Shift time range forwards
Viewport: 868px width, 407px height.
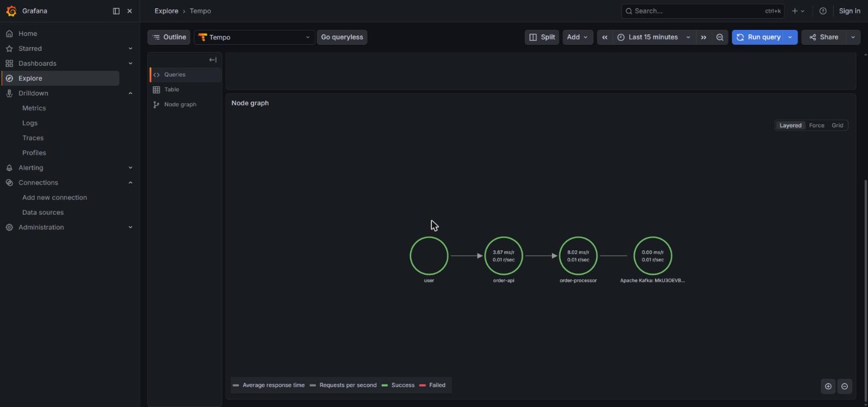704,38
